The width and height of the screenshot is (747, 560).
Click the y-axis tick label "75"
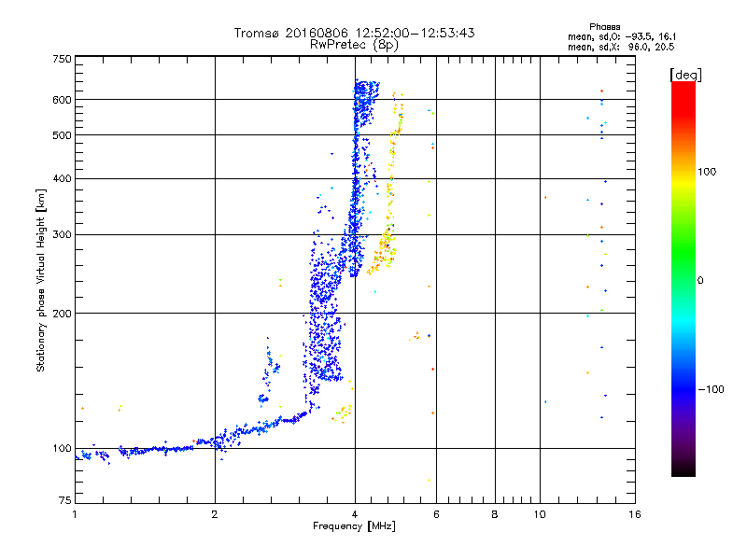(65, 500)
